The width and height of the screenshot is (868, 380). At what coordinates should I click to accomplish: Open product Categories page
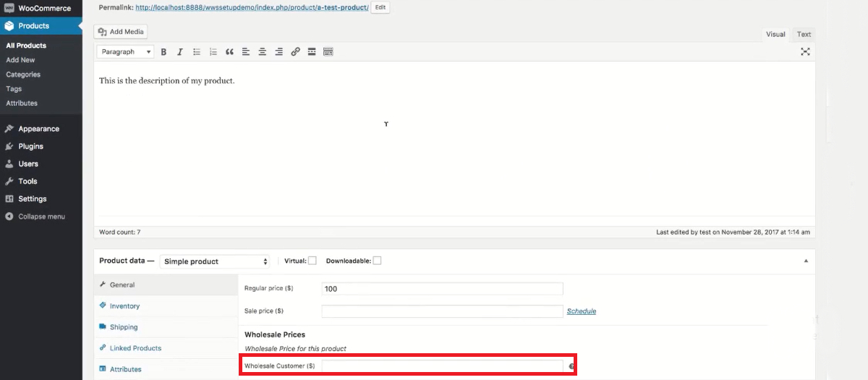coord(23,75)
